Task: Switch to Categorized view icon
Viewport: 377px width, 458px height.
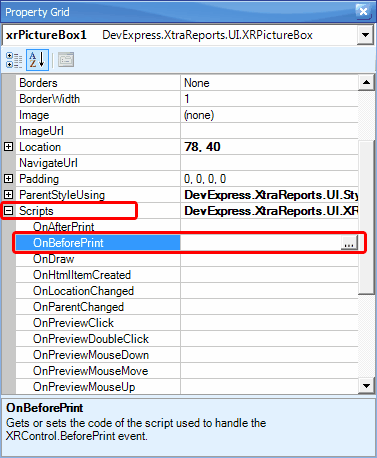Action: (x=14, y=60)
